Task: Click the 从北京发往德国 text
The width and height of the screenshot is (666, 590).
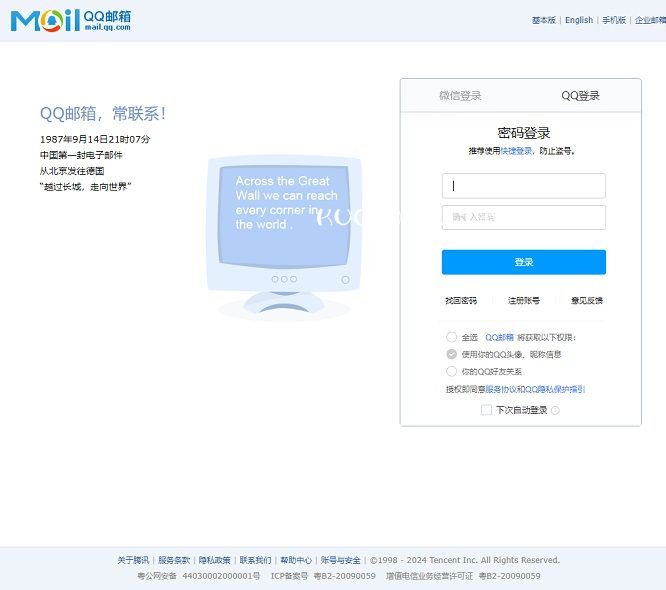Action: point(72,171)
